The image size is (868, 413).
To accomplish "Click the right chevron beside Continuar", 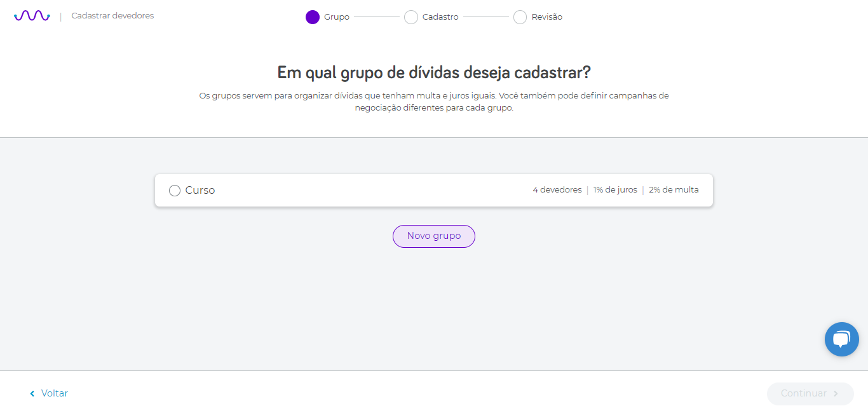I will 836,394.
